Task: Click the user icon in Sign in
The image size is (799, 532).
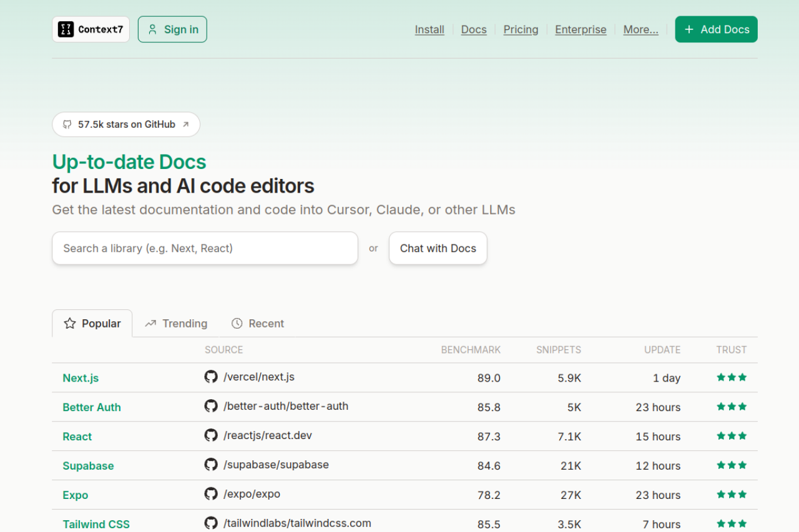Action: (152, 29)
